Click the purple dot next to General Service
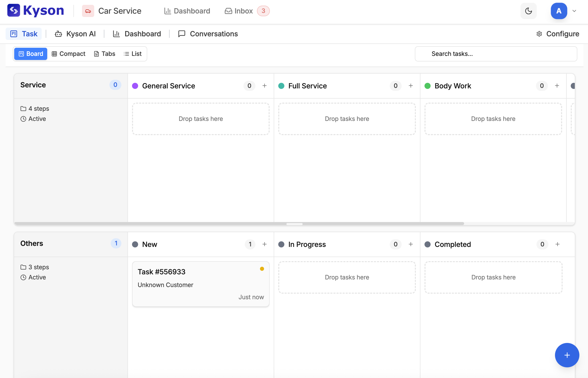The height and width of the screenshot is (378, 588). (x=135, y=86)
